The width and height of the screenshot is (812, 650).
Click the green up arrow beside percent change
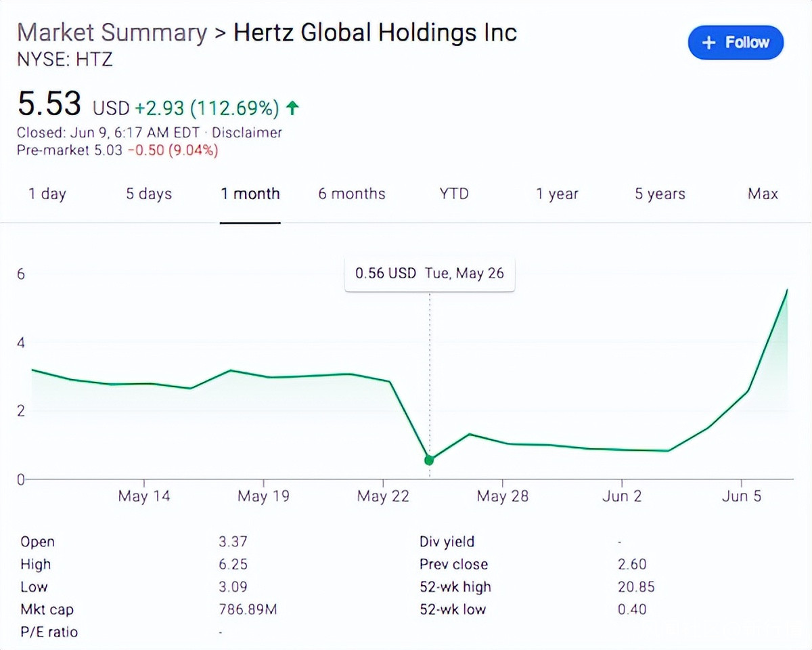point(292,108)
